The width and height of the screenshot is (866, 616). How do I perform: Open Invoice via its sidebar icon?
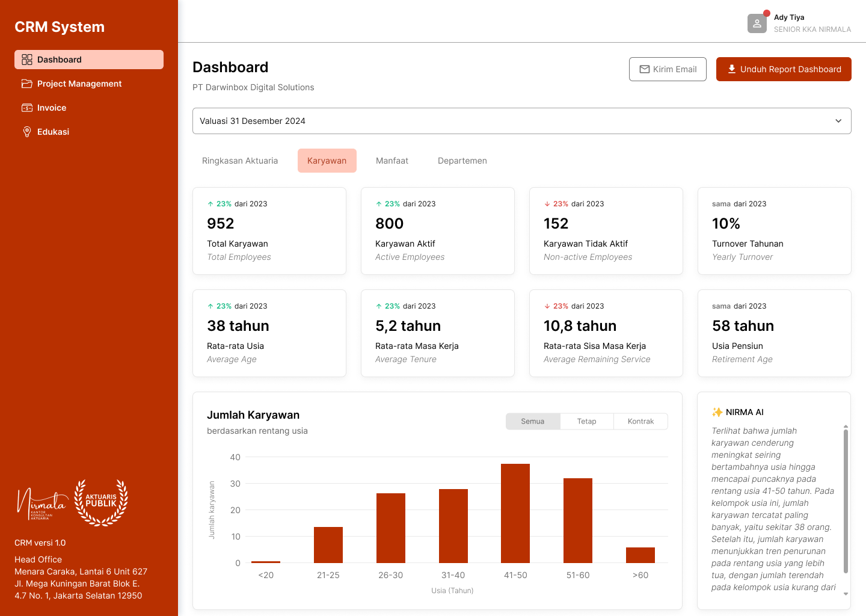tap(27, 108)
